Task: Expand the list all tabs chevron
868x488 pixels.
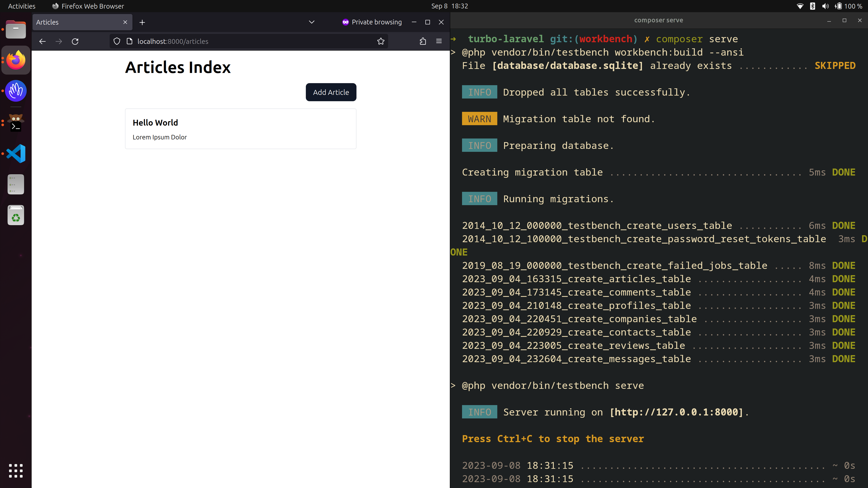Action: pos(311,22)
